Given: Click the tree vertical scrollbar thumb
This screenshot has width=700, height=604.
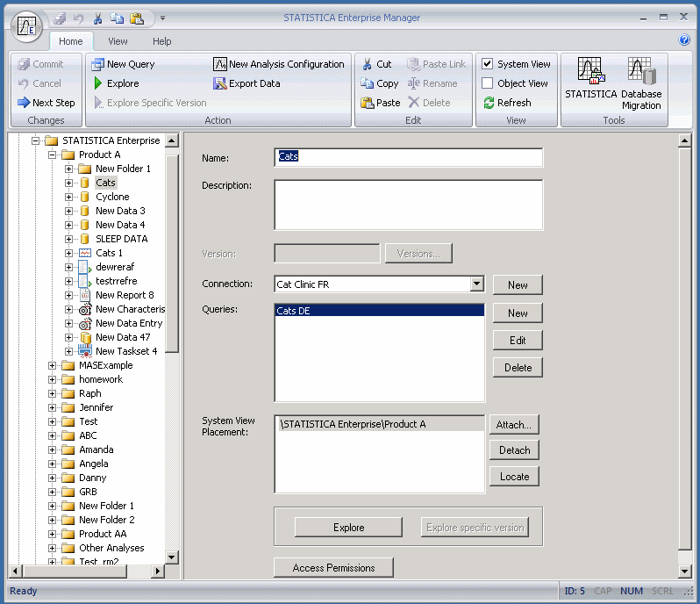Looking at the screenshot, I should click(x=171, y=254).
